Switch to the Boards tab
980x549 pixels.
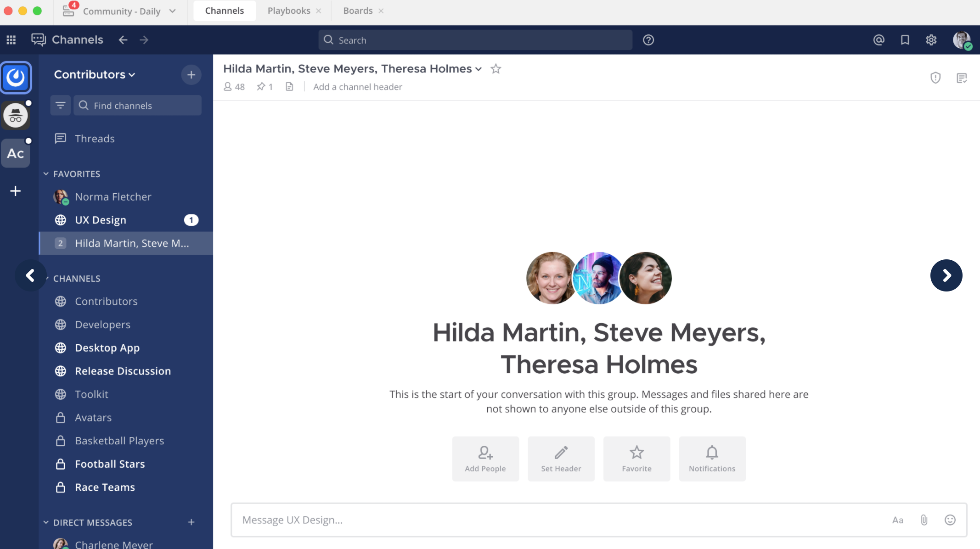[358, 10]
